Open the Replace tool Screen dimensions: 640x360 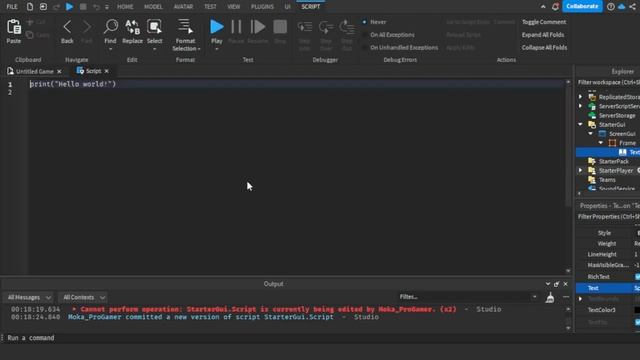pos(132,27)
